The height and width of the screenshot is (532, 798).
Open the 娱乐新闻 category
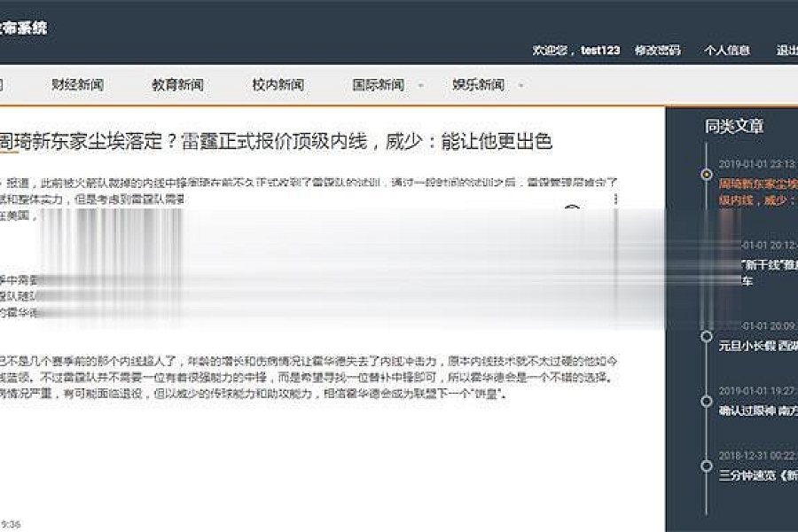point(479,84)
